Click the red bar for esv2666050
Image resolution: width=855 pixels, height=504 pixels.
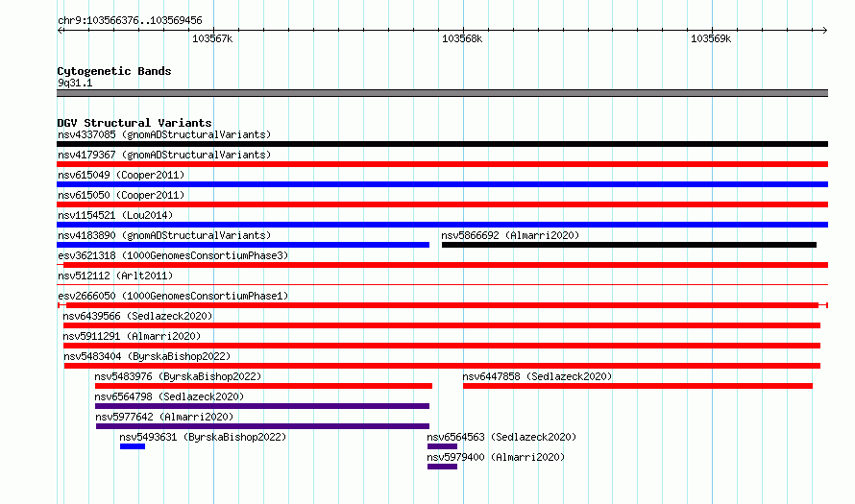point(442,305)
